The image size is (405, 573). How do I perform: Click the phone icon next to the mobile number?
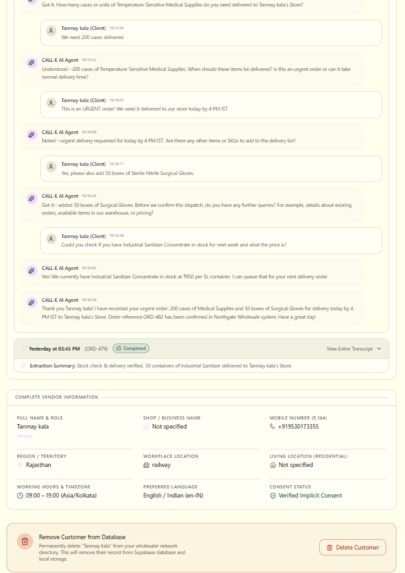coord(272,426)
